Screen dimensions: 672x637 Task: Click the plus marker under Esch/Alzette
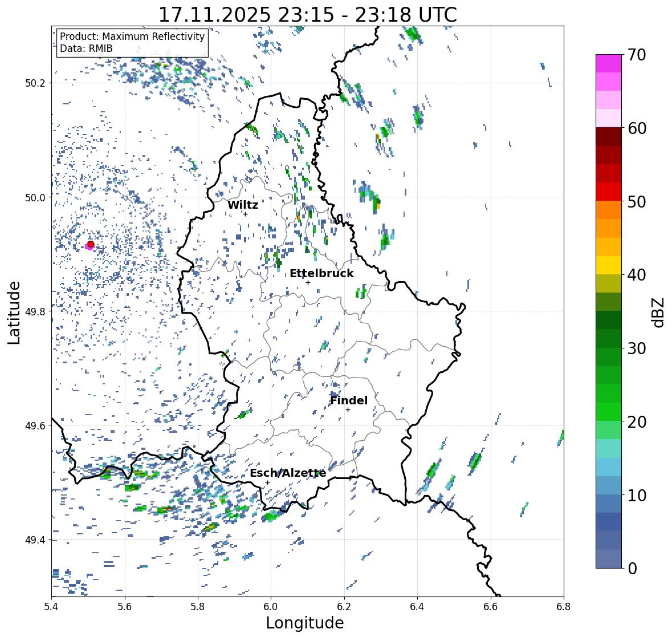coord(267,482)
